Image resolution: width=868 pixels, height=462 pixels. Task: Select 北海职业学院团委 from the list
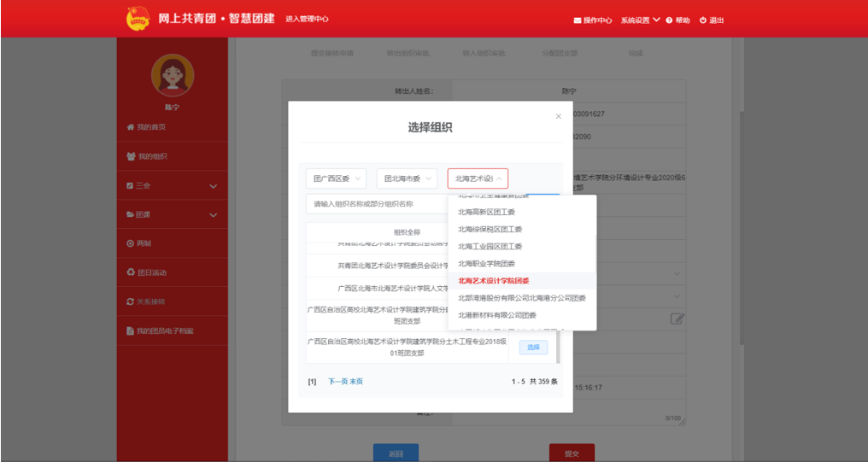coord(486,263)
